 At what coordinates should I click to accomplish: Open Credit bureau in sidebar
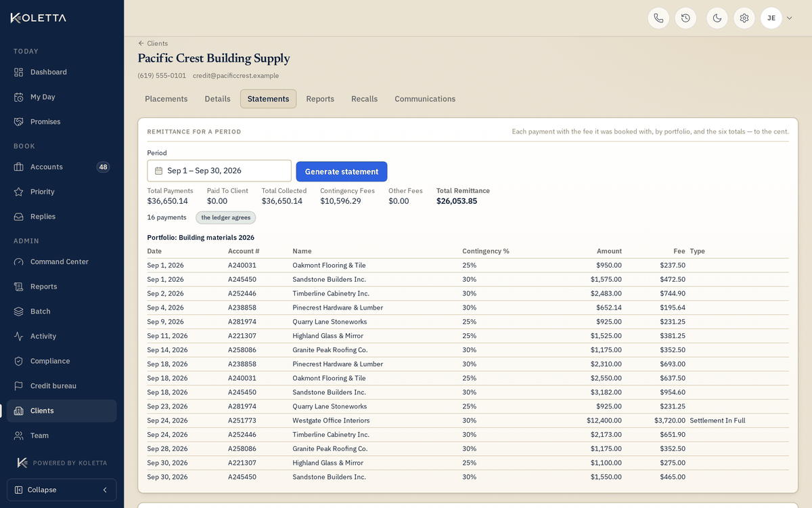62,386
